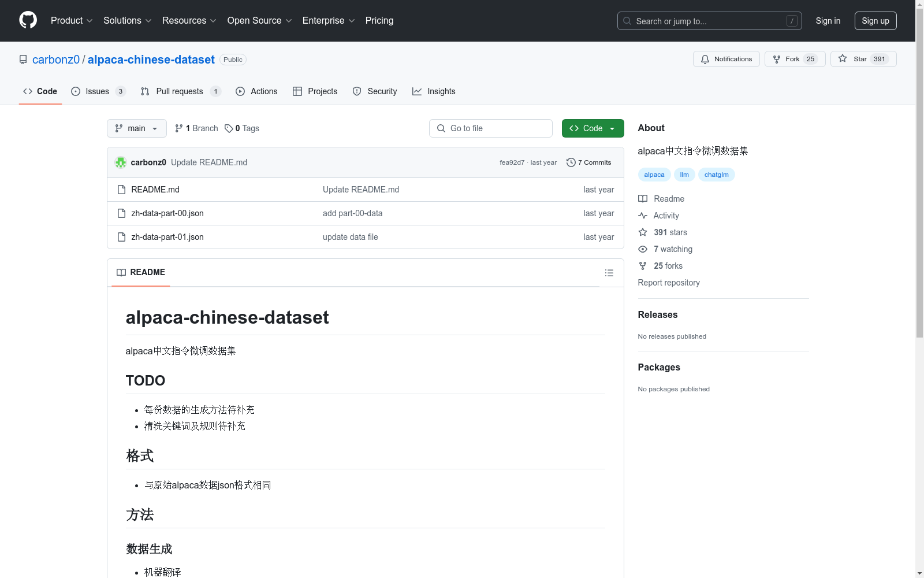This screenshot has width=924, height=578.
Task: Click the Pricing link
Action: 379,21
